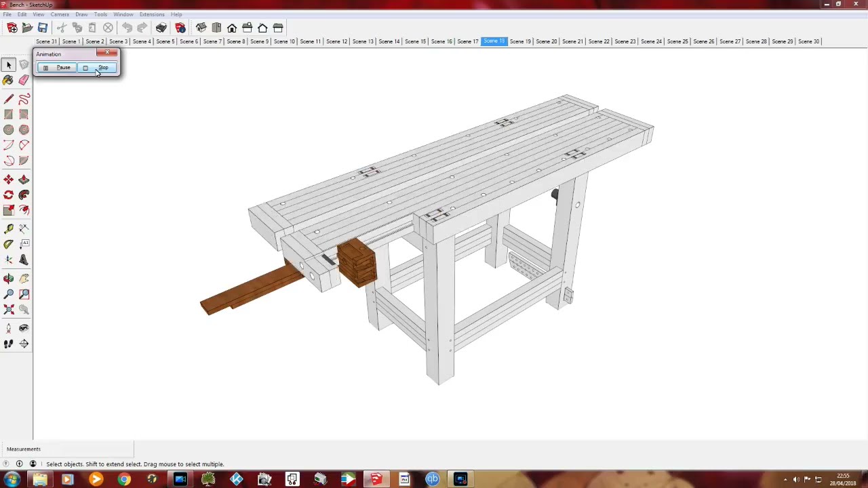Activate the Offset tool
This screenshot has width=868, height=488.
tap(24, 210)
